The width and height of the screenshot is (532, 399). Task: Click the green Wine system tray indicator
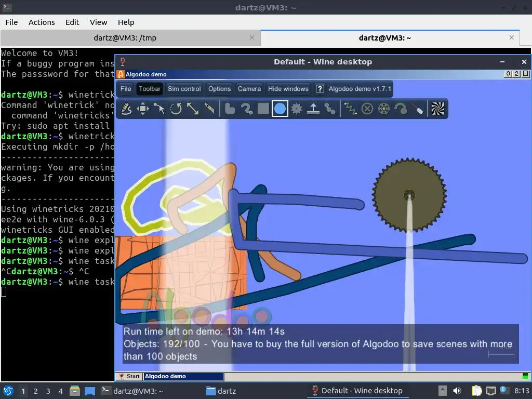526,376
